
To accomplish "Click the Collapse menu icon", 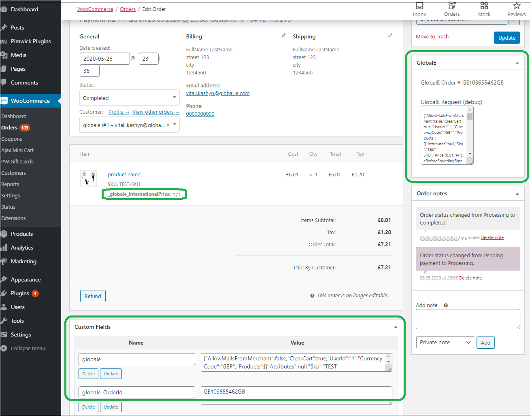I will click(4, 349).
